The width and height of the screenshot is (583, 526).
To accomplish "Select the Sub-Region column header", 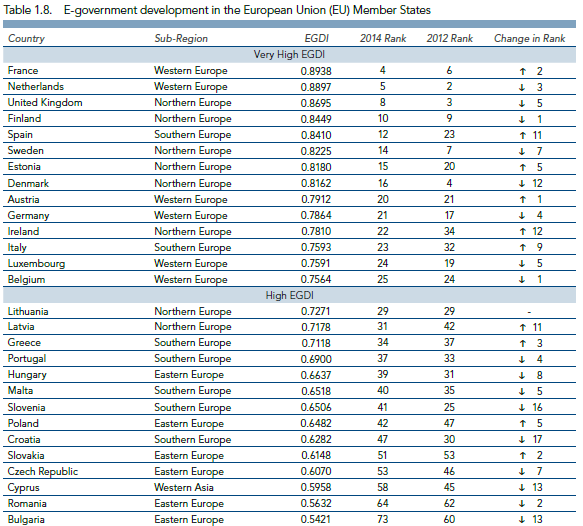I will click(181, 38).
